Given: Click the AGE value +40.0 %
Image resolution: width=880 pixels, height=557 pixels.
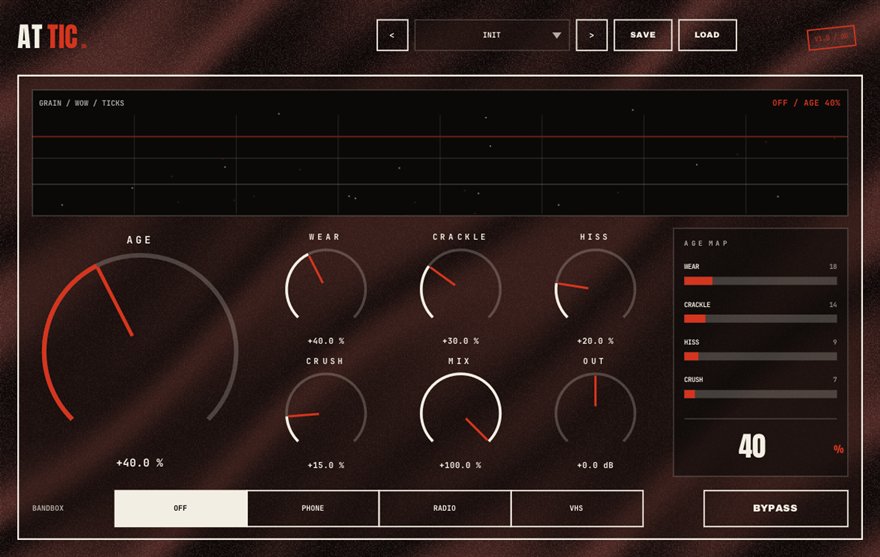Looking at the screenshot, I should [x=140, y=463].
